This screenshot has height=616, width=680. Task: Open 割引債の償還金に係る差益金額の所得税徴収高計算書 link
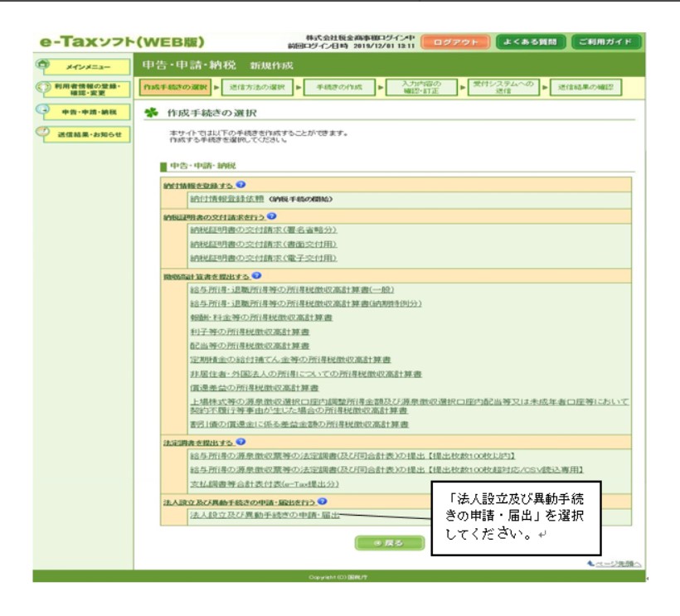(299, 424)
